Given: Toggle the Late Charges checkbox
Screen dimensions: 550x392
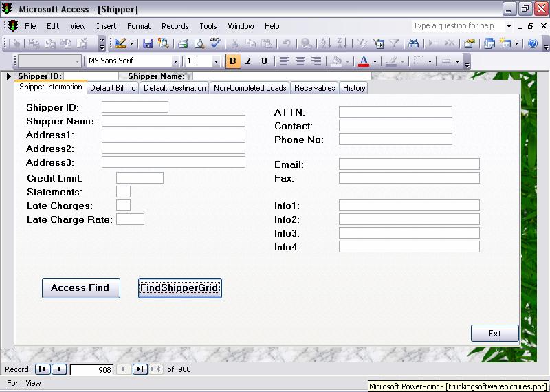Looking at the screenshot, I should tap(123, 206).
